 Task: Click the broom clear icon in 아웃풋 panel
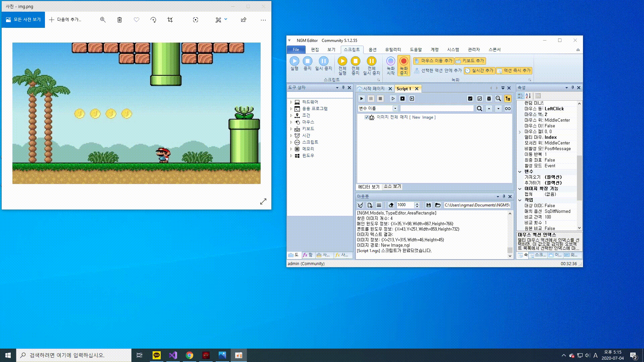pyautogui.click(x=360, y=205)
